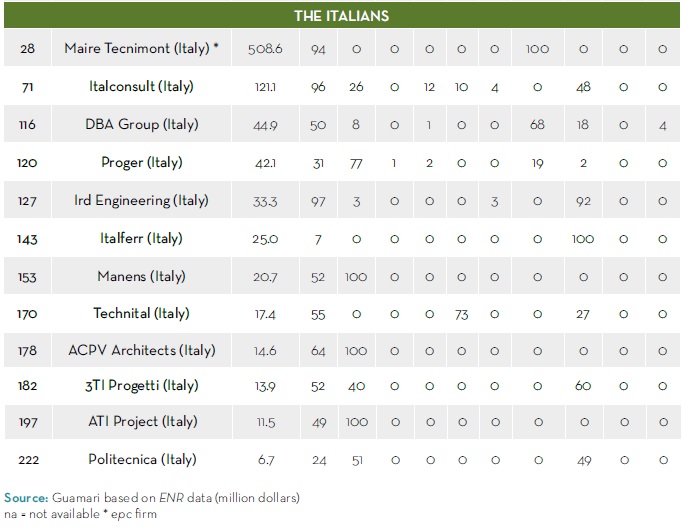Select the 508.6 revenue value

tap(265, 48)
